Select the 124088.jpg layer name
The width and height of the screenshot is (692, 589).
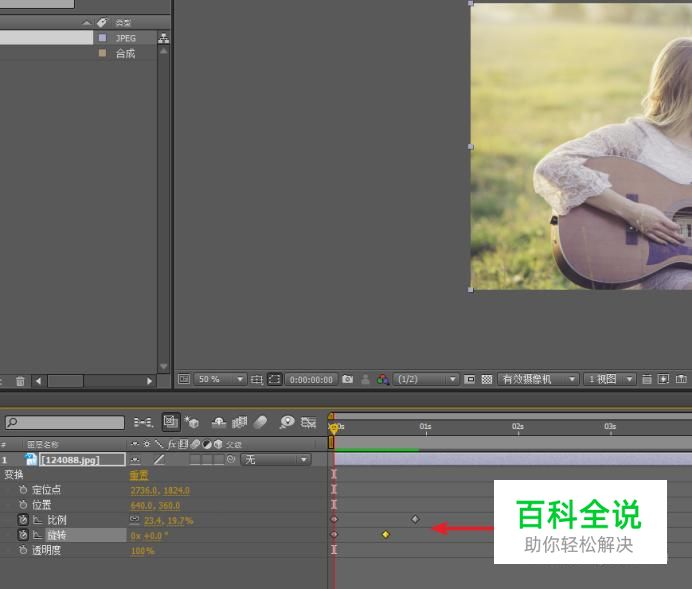[83, 460]
